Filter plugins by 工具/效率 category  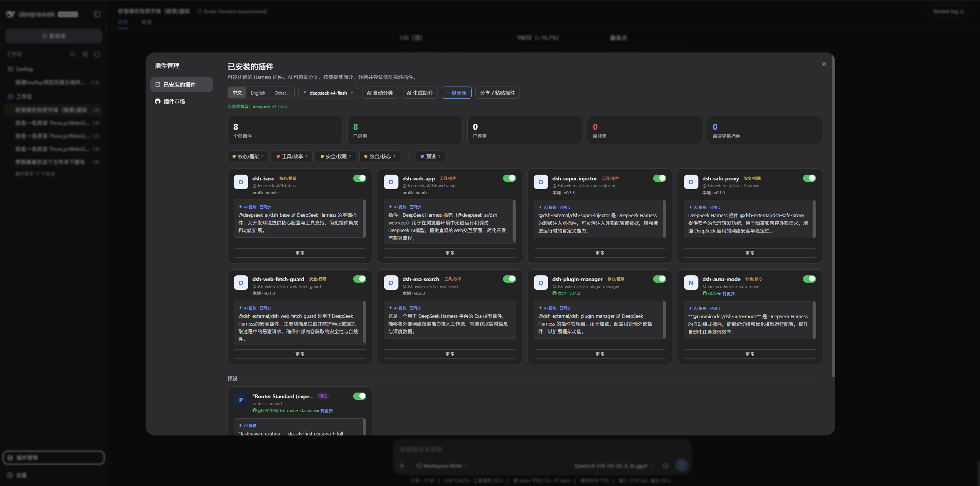(292, 156)
